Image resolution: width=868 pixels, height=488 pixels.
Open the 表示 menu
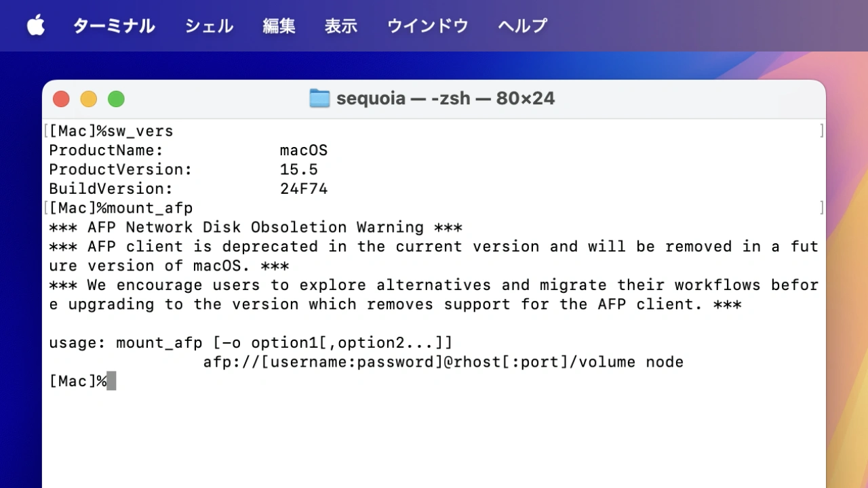point(341,26)
